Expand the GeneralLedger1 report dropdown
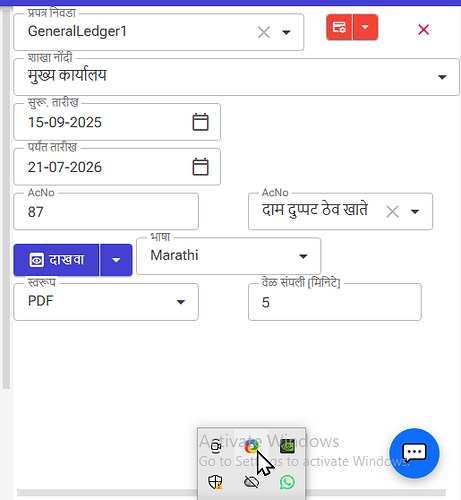Screen dimensions: 461x500 click(286, 32)
